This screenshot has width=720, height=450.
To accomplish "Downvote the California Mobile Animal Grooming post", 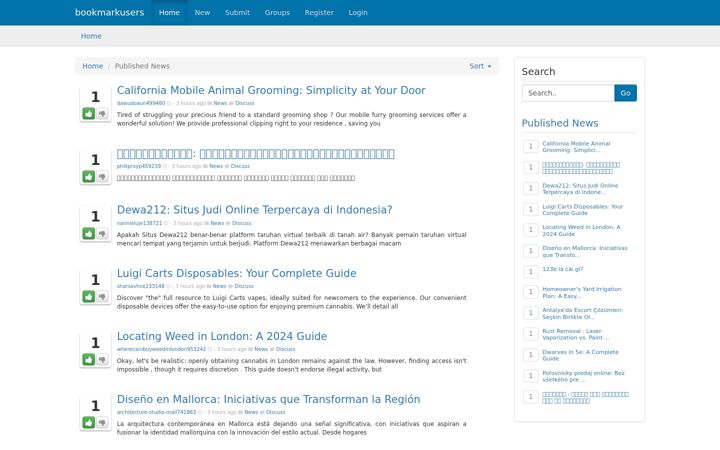I will 102,113.
